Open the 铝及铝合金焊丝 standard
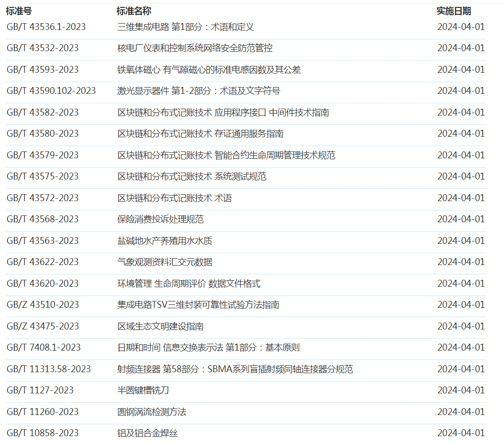 pyautogui.click(x=147, y=433)
